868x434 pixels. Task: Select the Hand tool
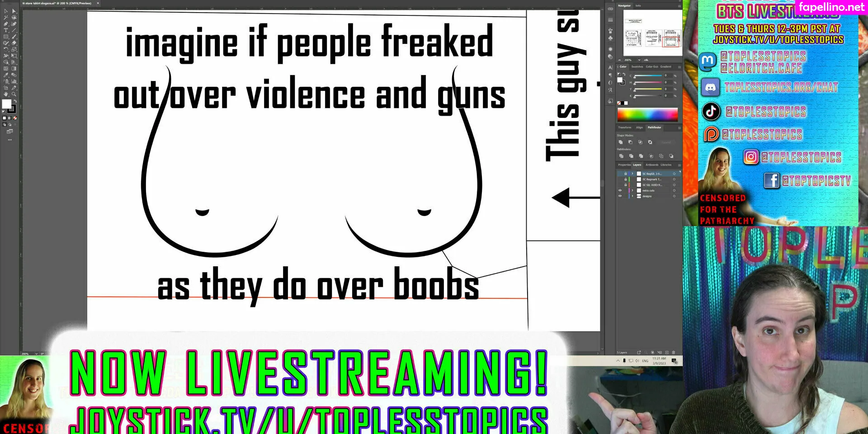[6, 94]
